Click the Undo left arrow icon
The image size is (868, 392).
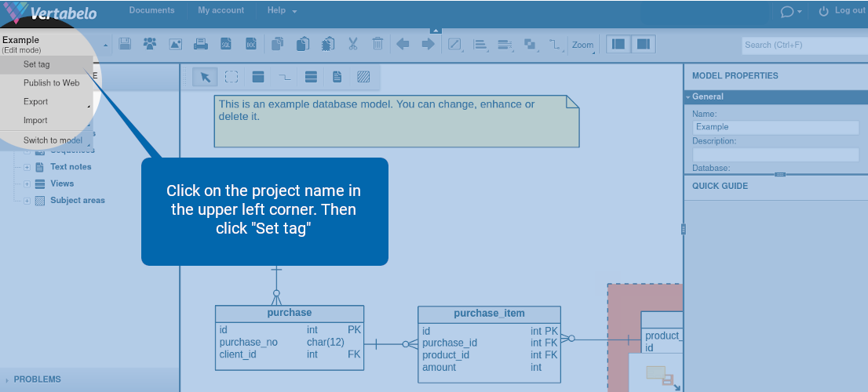403,44
